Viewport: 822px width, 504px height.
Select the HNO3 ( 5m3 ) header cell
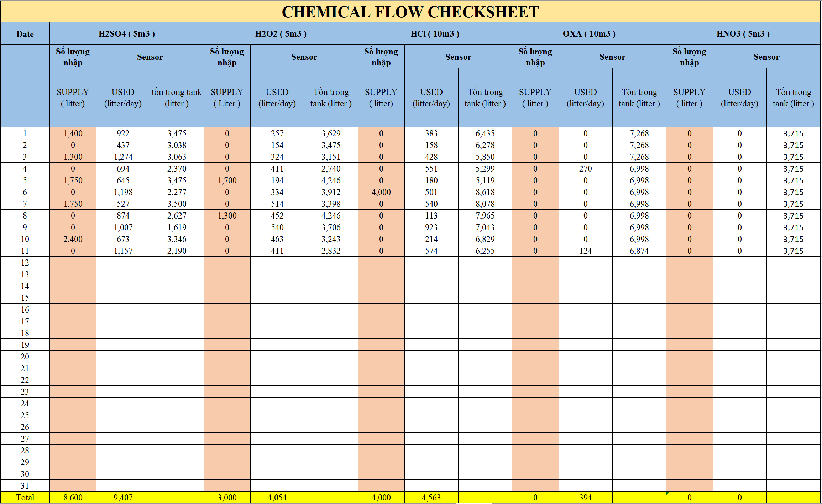pyautogui.click(x=743, y=34)
